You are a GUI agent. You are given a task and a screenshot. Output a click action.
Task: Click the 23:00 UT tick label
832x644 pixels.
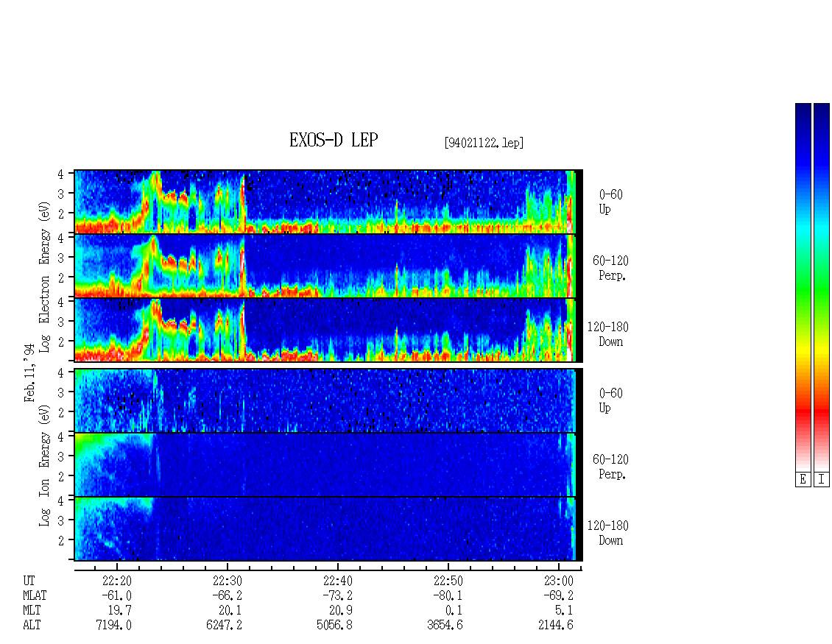coord(558,581)
